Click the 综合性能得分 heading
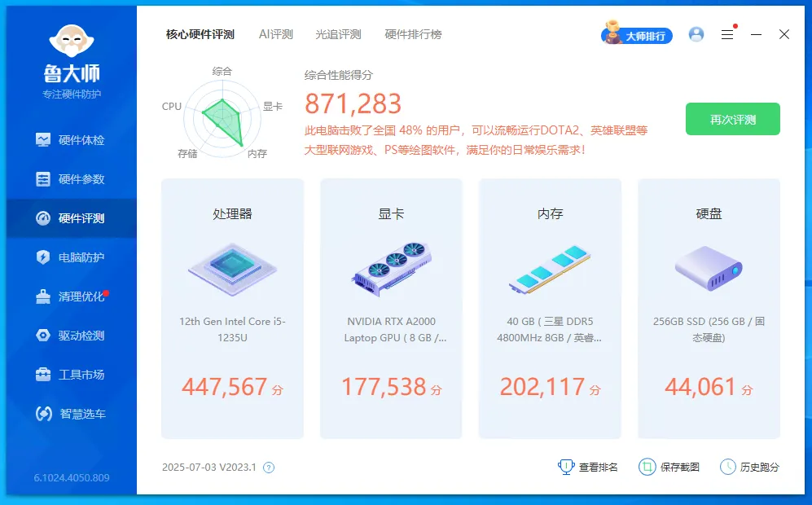The image size is (812, 505). (x=339, y=75)
